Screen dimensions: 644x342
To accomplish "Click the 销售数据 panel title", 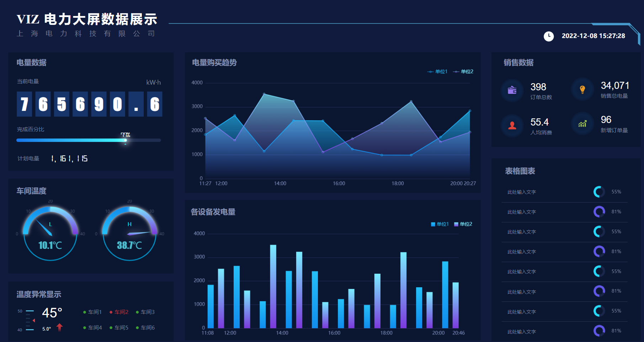I will pyautogui.click(x=518, y=63).
